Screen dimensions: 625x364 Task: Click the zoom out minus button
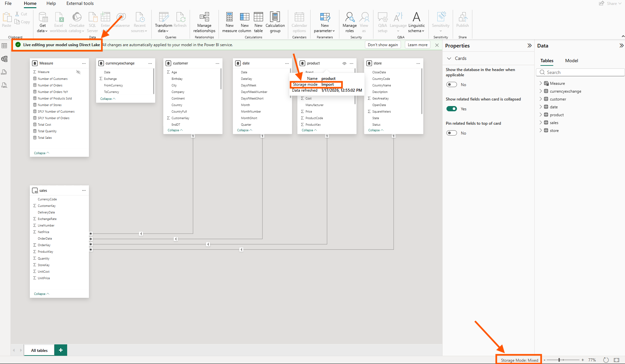tap(544, 360)
